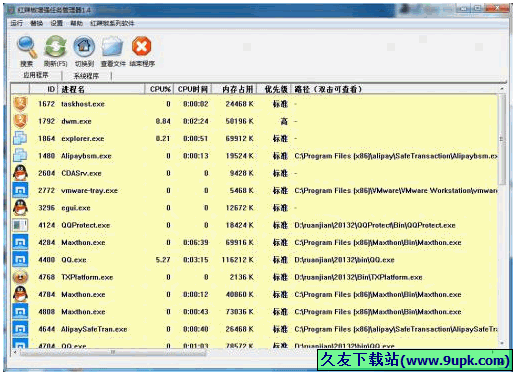
Task: Sort by the CPU% column header
Action: (160, 89)
